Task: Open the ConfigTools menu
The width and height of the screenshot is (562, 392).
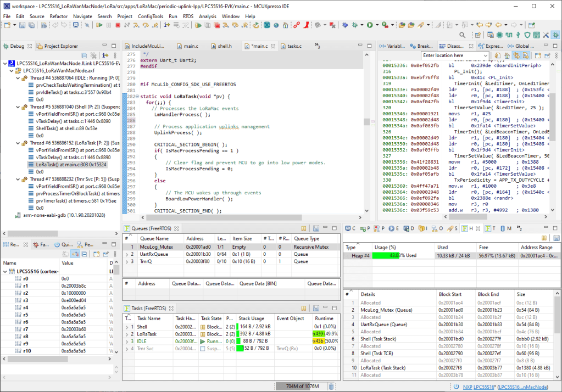Action: [x=150, y=16]
